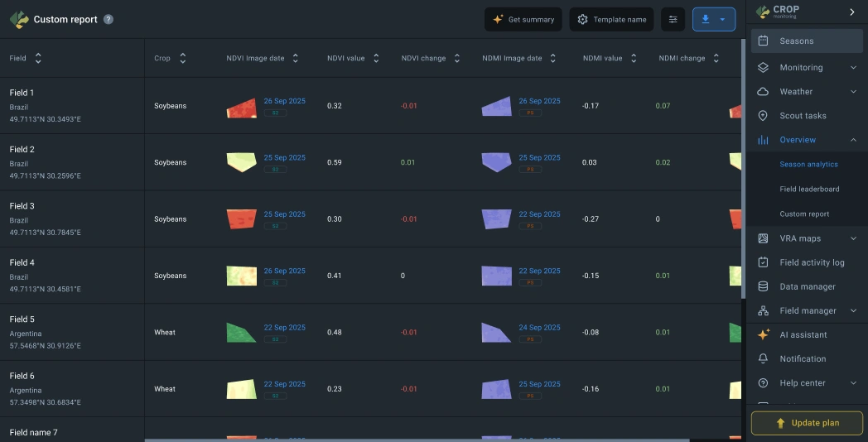Viewport: 868px width, 442px height.
Task: Open the download options dropdown arrow
Action: [723, 20]
